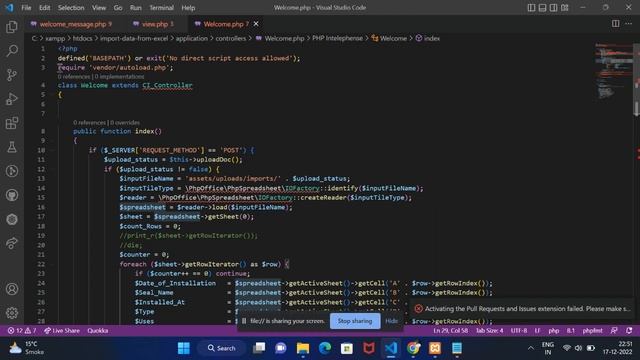
Task: Open the Accounts menu icon
Action: tap(12, 289)
